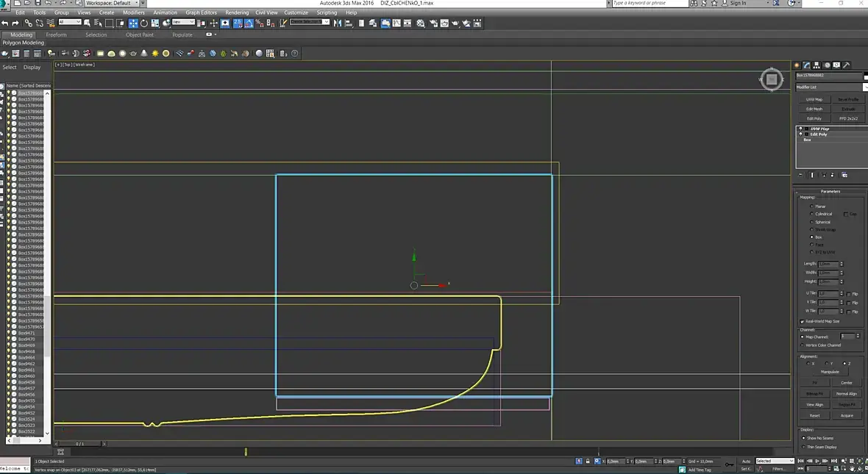The height and width of the screenshot is (474, 868).
Task: Toggle the Angle Snap icon
Action: pyautogui.click(x=249, y=24)
